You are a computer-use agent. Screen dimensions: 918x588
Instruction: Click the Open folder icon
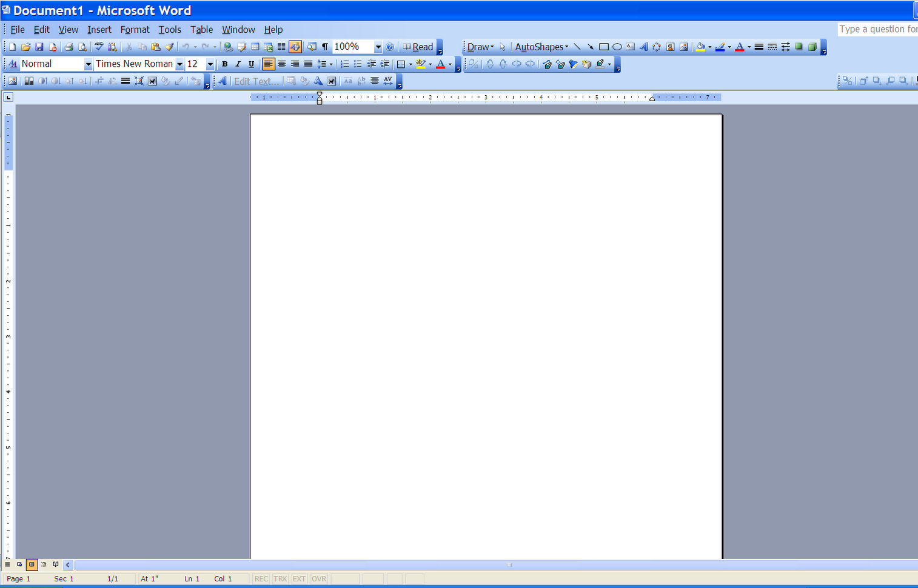tap(25, 47)
